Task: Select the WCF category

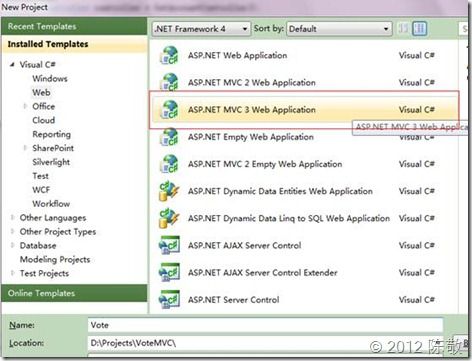Action: tap(41, 190)
